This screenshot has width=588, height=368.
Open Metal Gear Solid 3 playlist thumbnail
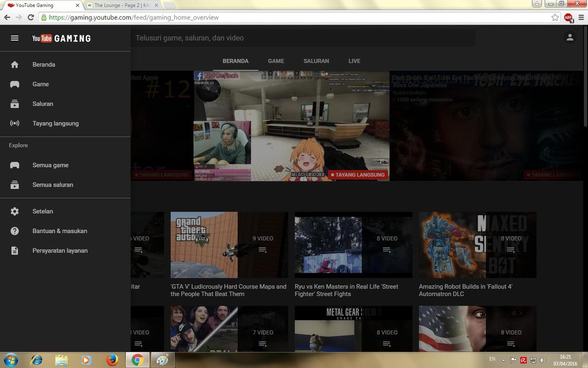[x=353, y=328]
